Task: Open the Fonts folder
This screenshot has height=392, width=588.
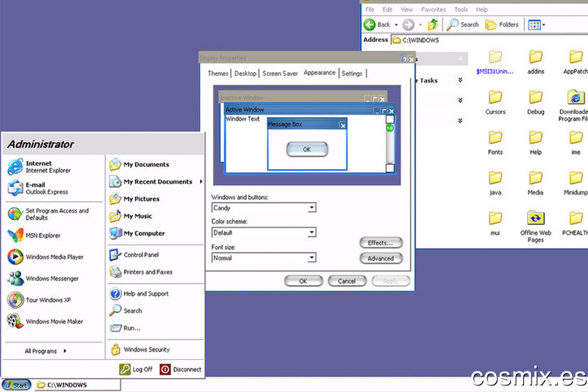Action: point(495,143)
